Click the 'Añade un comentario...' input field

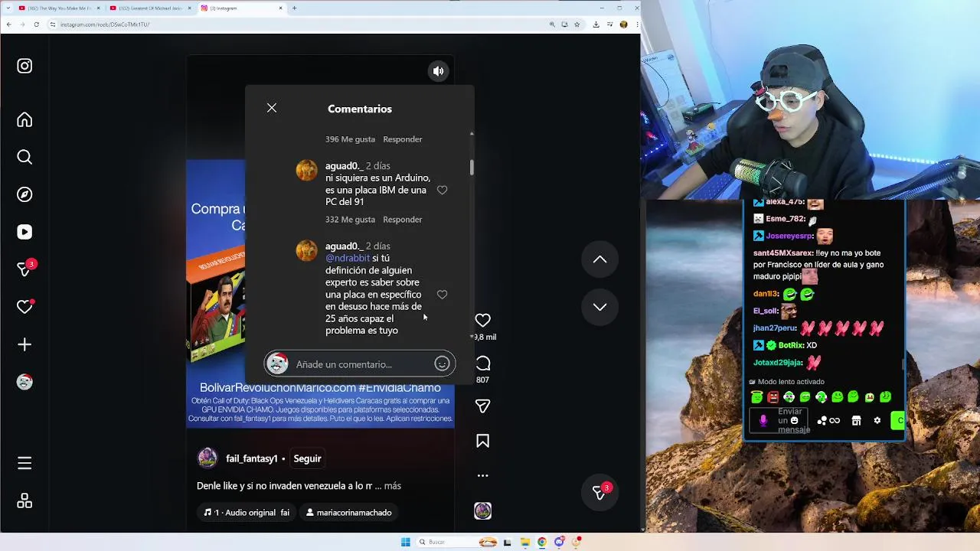click(x=360, y=364)
